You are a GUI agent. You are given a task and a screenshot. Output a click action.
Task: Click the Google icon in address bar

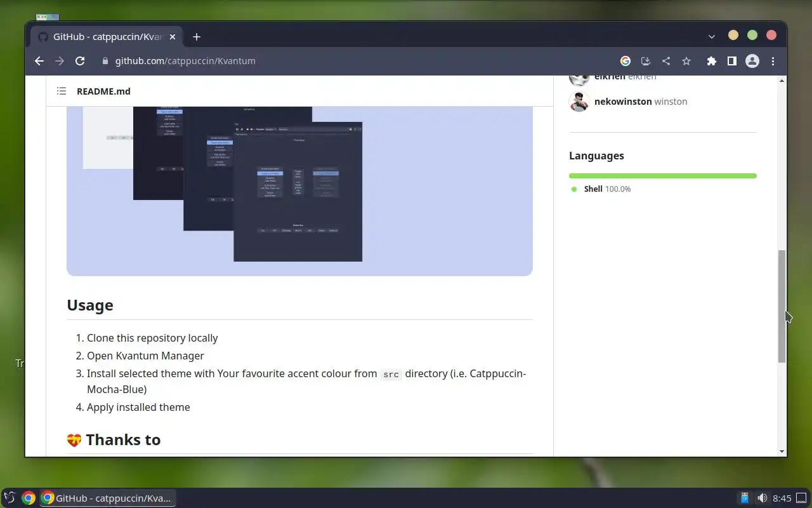coord(625,61)
